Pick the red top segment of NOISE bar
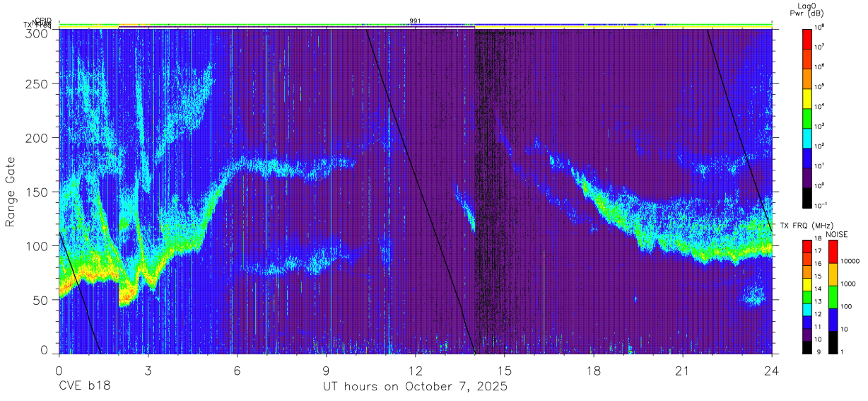This screenshot has width=868, height=401. tap(833, 252)
